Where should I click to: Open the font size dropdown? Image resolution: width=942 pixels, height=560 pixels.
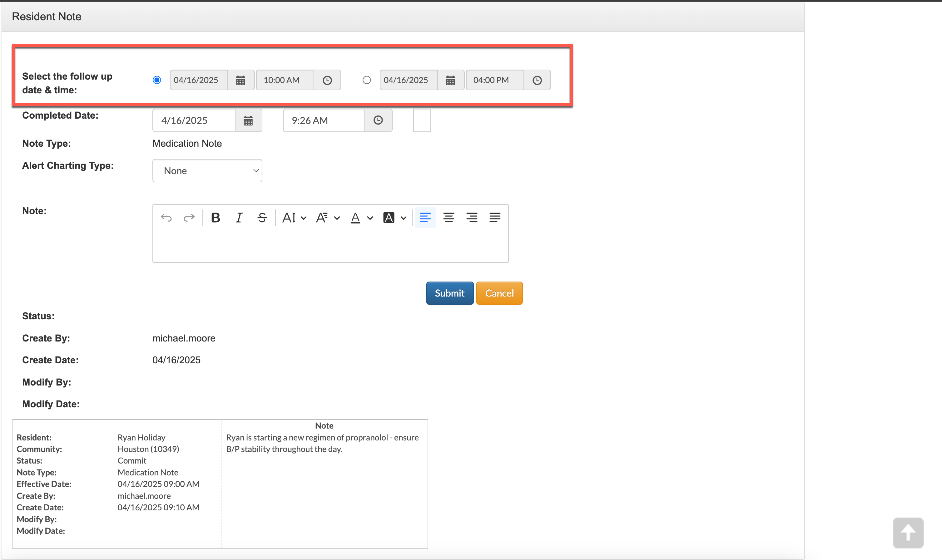coord(294,218)
